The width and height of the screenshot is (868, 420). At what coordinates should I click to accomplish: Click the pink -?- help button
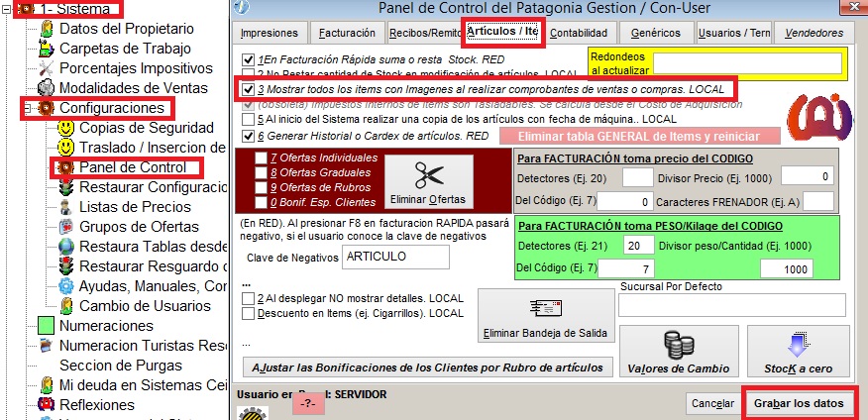[x=308, y=404]
